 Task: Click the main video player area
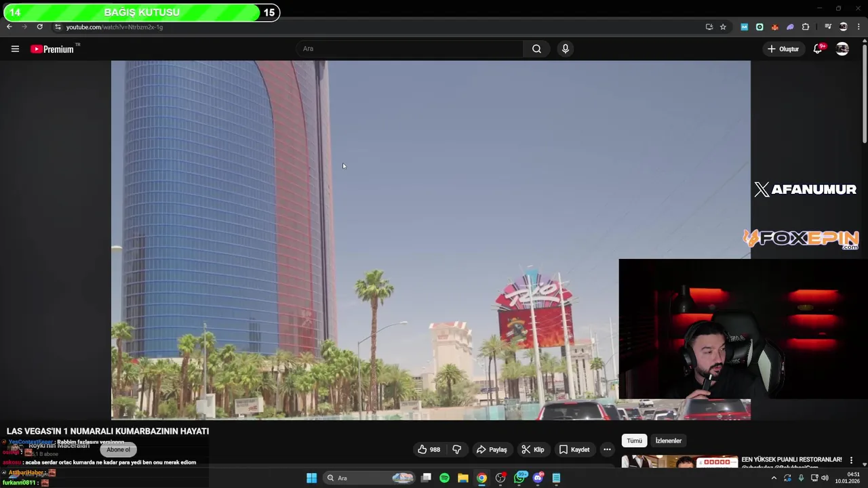pyautogui.click(x=431, y=240)
